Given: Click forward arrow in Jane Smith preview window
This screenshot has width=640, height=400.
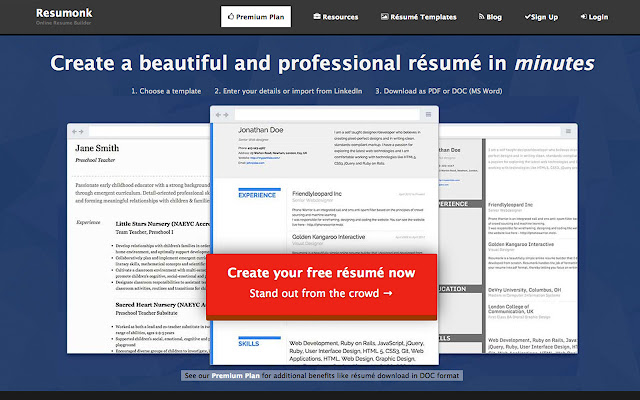Looking at the screenshot, I should click(81, 131).
